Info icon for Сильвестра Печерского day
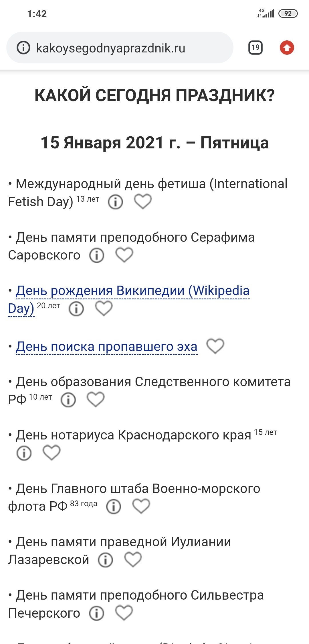 coord(96,613)
